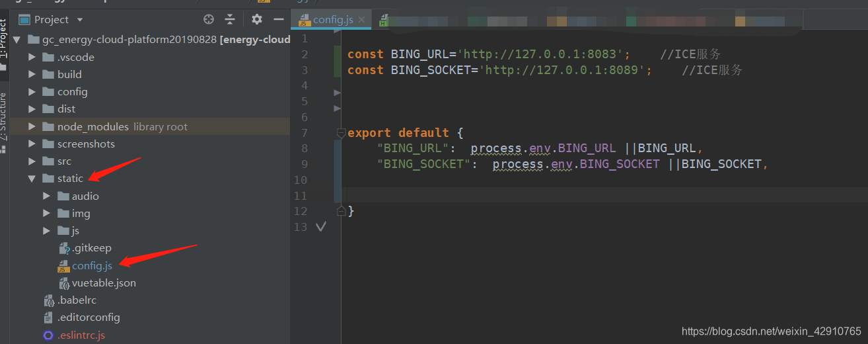Click process.env.BING_URL on line 8
The width and height of the screenshot is (868, 344).
pyautogui.click(x=543, y=148)
